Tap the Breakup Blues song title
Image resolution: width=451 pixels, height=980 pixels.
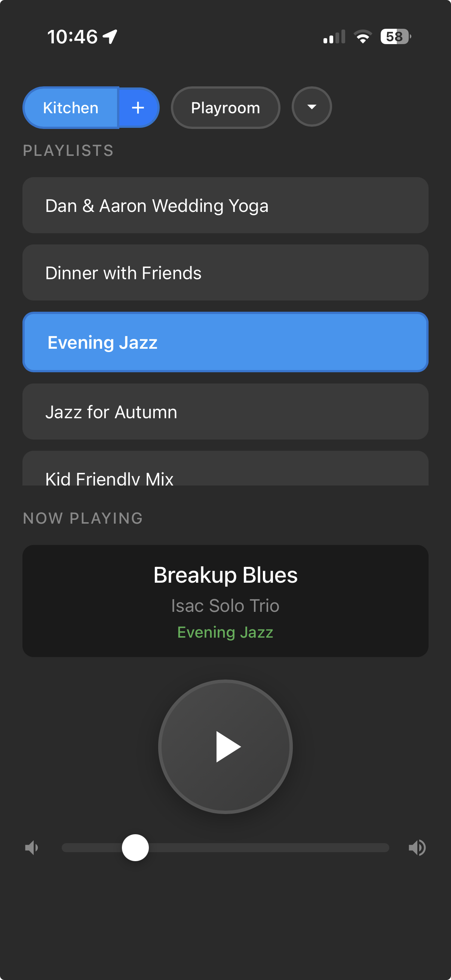coord(225,575)
